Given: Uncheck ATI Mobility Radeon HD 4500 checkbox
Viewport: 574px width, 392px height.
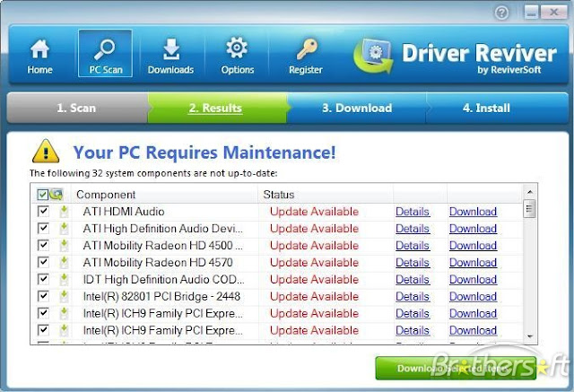Looking at the screenshot, I should click(43, 245).
